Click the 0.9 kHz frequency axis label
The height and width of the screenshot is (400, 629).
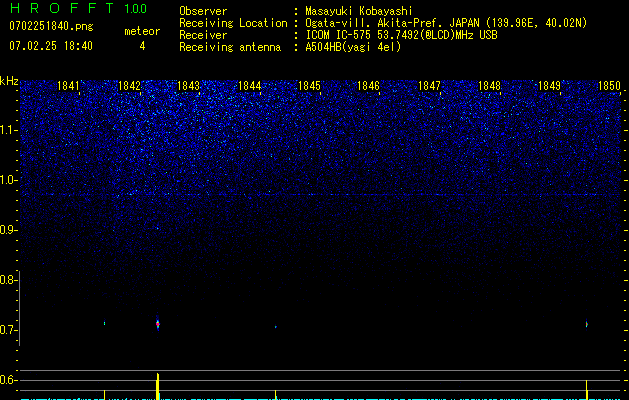7,230
